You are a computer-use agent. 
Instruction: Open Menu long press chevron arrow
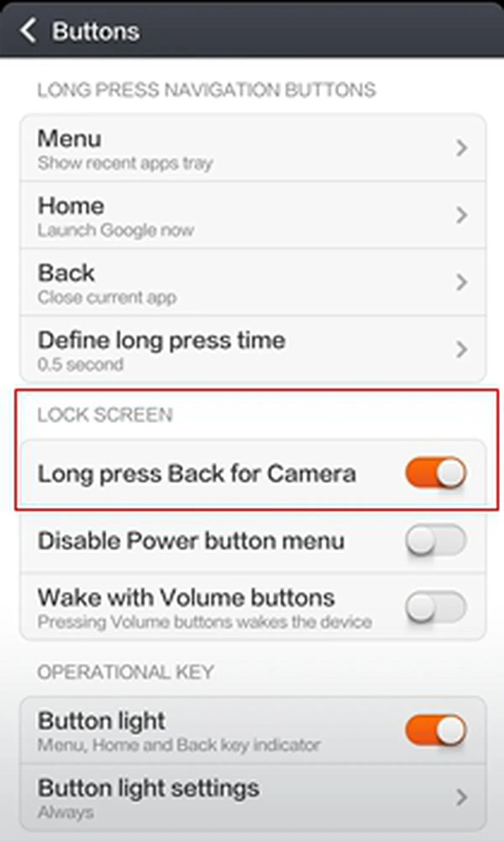pos(461,148)
